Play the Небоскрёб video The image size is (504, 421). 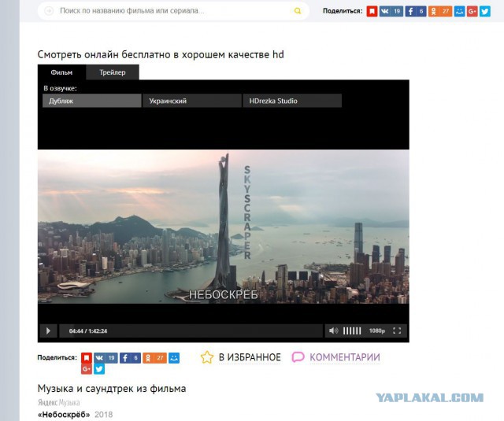point(48,331)
